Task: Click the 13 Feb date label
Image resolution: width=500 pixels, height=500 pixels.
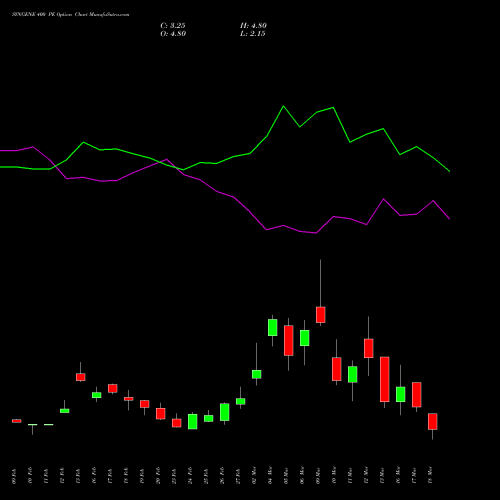Action: click(x=78, y=476)
